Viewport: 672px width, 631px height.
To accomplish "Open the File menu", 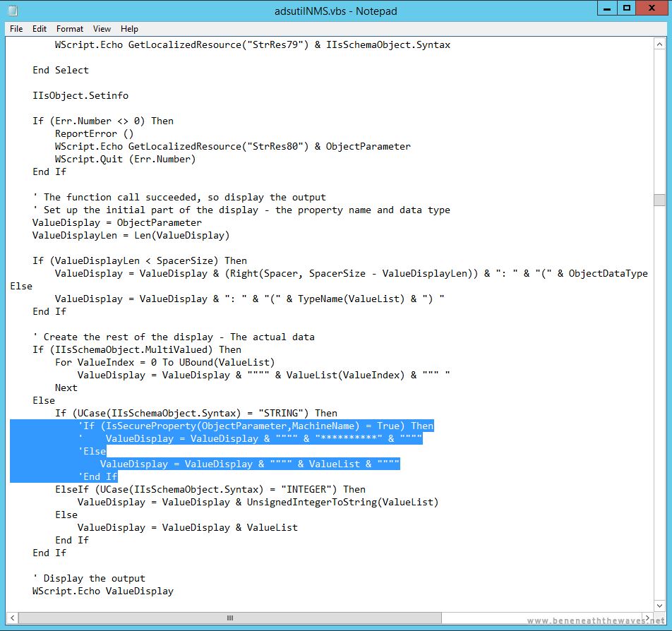I will tap(16, 29).
